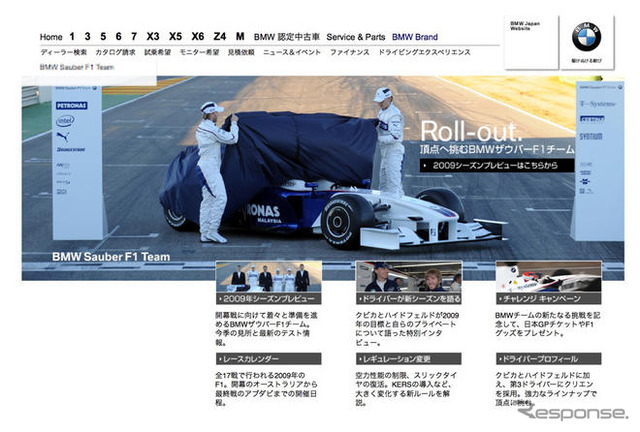Open BMW 認定中古車 menu

pyautogui.click(x=287, y=37)
